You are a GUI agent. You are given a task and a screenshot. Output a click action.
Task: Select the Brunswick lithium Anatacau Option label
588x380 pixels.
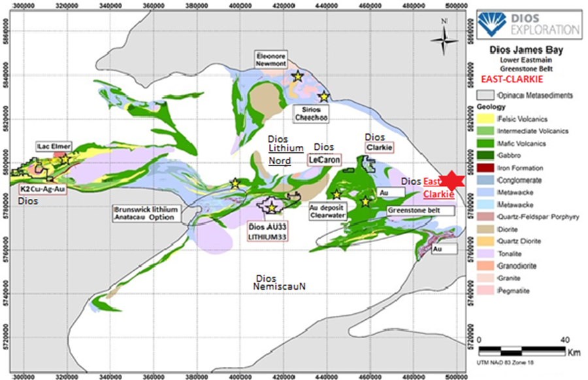146,213
